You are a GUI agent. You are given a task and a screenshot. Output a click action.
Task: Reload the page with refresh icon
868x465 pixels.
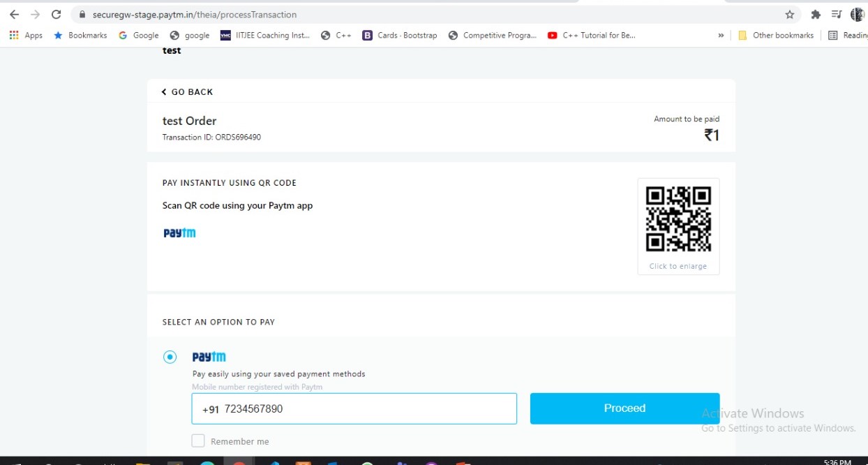pyautogui.click(x=57, y=15)
